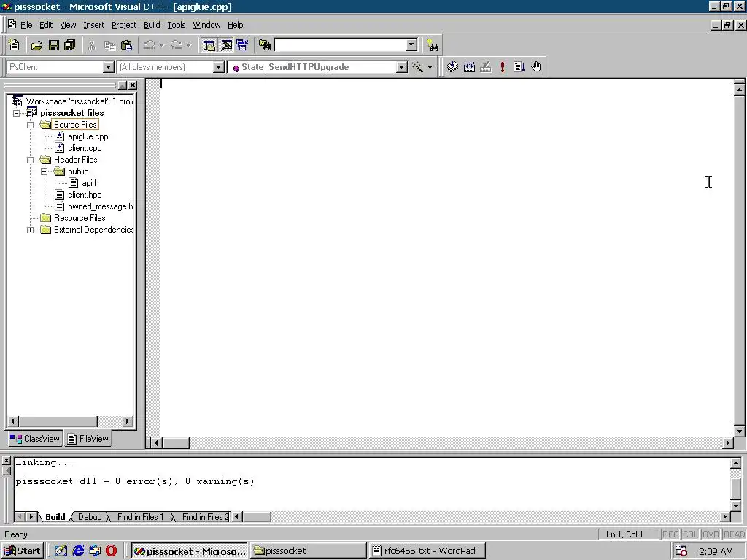The image size is (747, 560).
Task: Click in the Find text input field
Action: [x=341, y=45]
